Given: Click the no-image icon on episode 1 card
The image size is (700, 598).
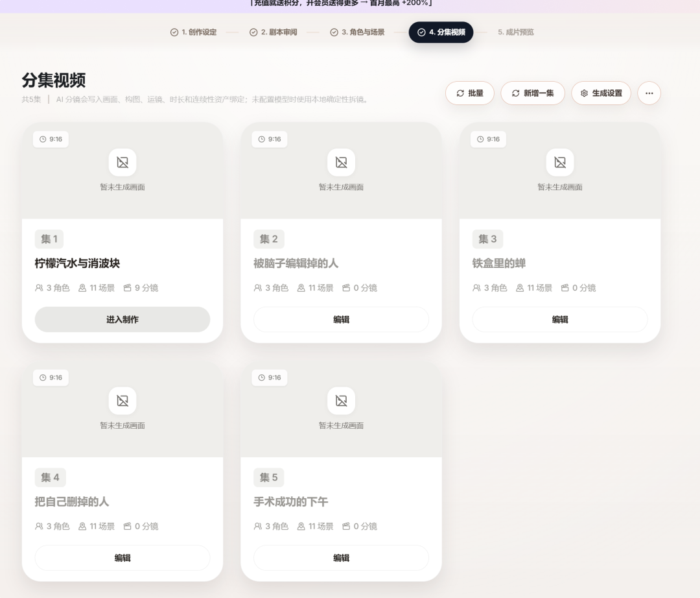Looking at the screenshot, I should tap(122, 163).
